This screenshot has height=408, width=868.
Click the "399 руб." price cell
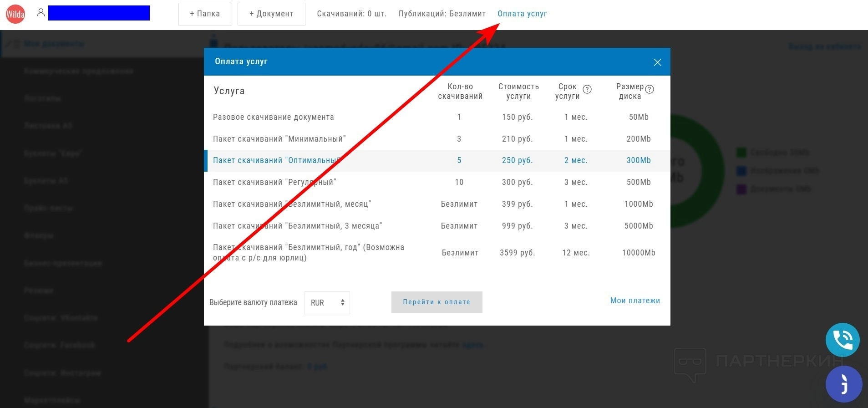[518, 204]
